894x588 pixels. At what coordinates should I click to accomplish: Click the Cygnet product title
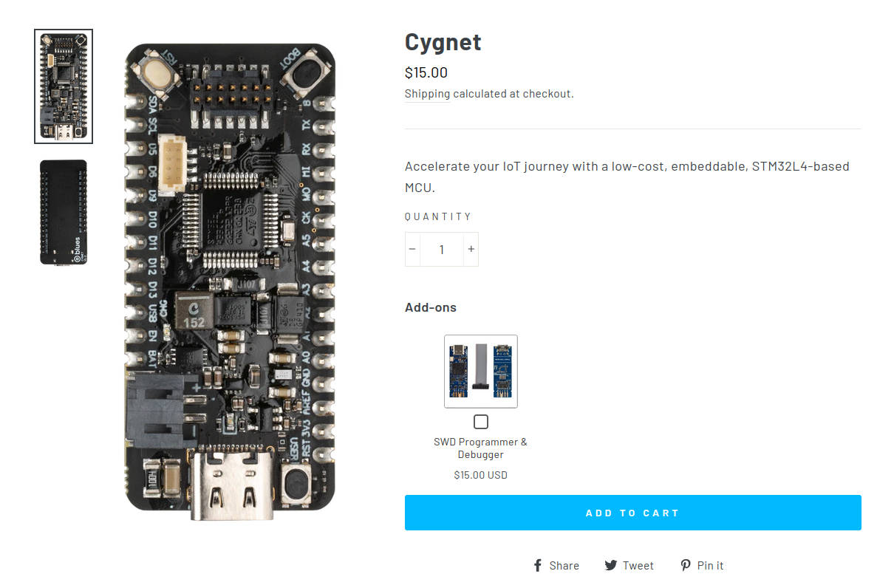coord(443,42)
